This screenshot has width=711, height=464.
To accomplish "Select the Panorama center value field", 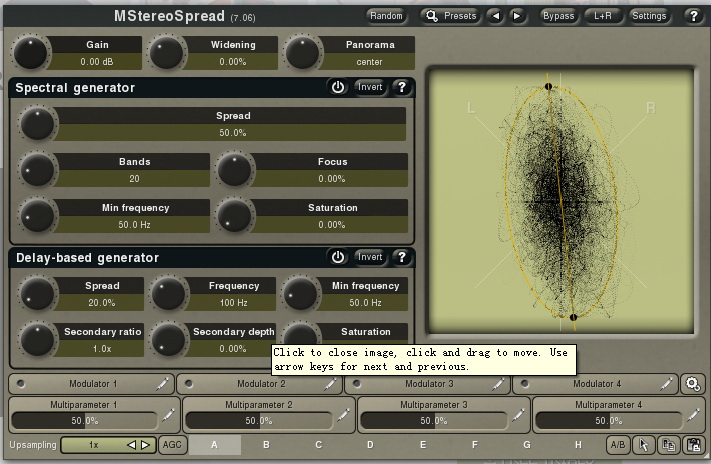I will tap(369, 62).
